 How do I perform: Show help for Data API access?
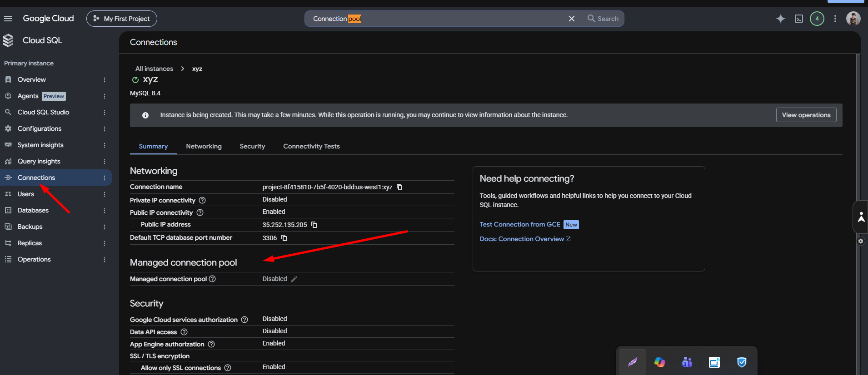(x=184, y=332)
